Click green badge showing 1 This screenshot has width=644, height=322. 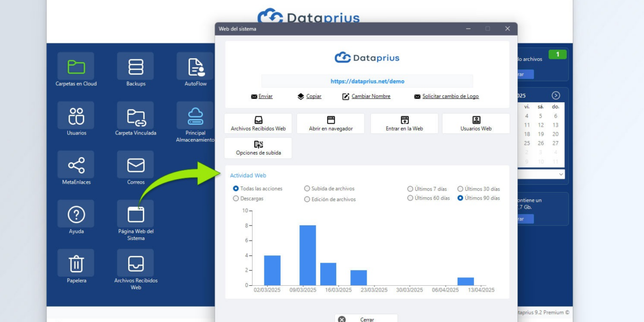point(558,54)
